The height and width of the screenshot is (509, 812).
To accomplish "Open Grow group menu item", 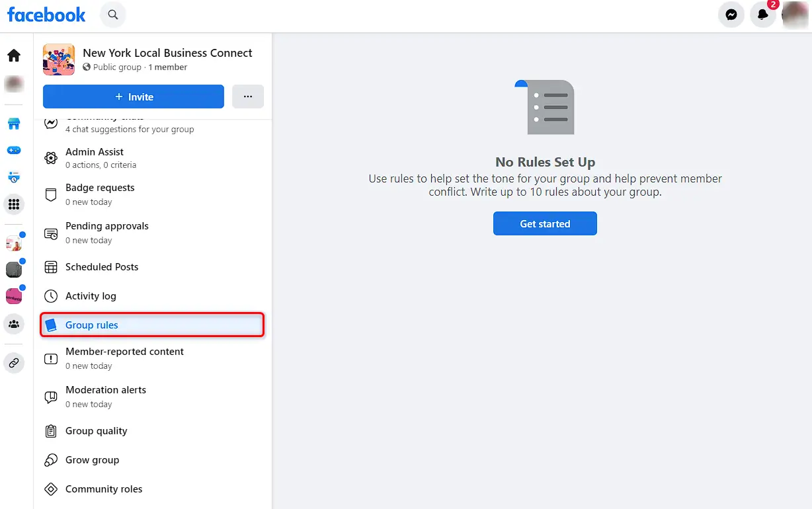I will (x=153, y=460).
